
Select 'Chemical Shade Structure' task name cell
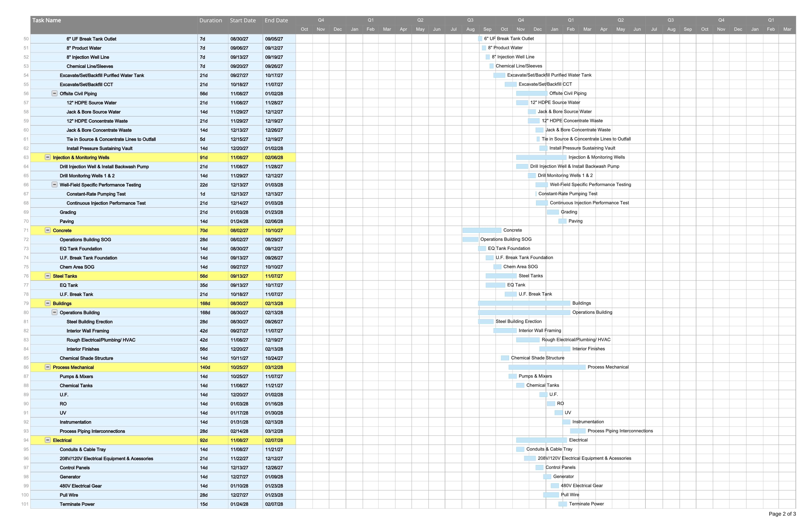pyautogui.click(x=114, y=358)
